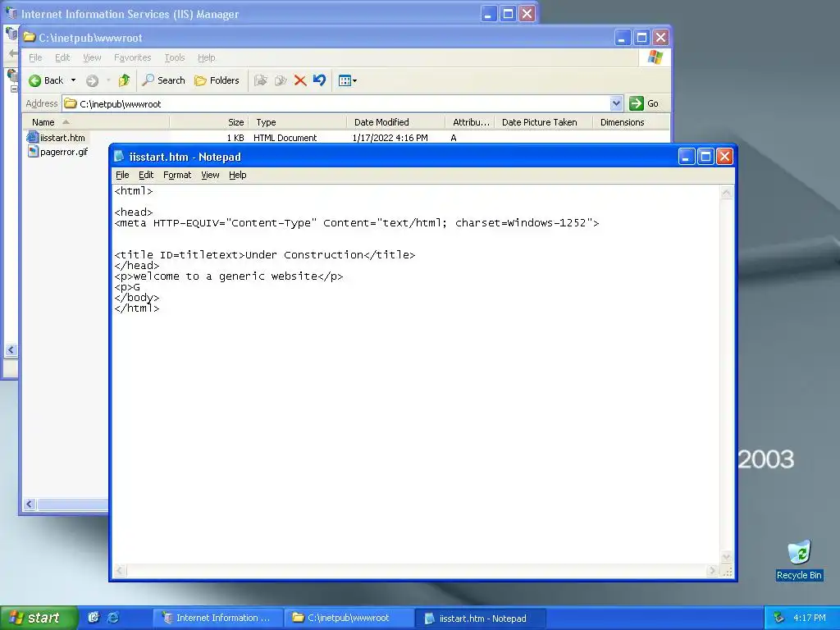Select the pagerror.gif file in Explorer

point(64,152)
